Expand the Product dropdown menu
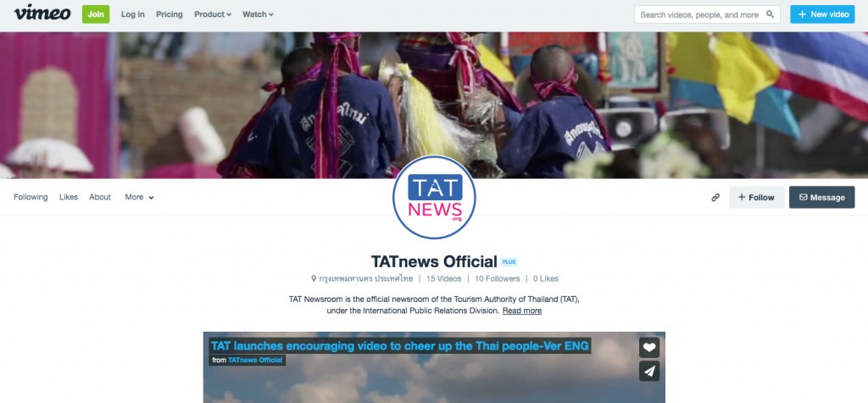Image resolution: width=868 pixels, height=403 pixels. point(212,14)
